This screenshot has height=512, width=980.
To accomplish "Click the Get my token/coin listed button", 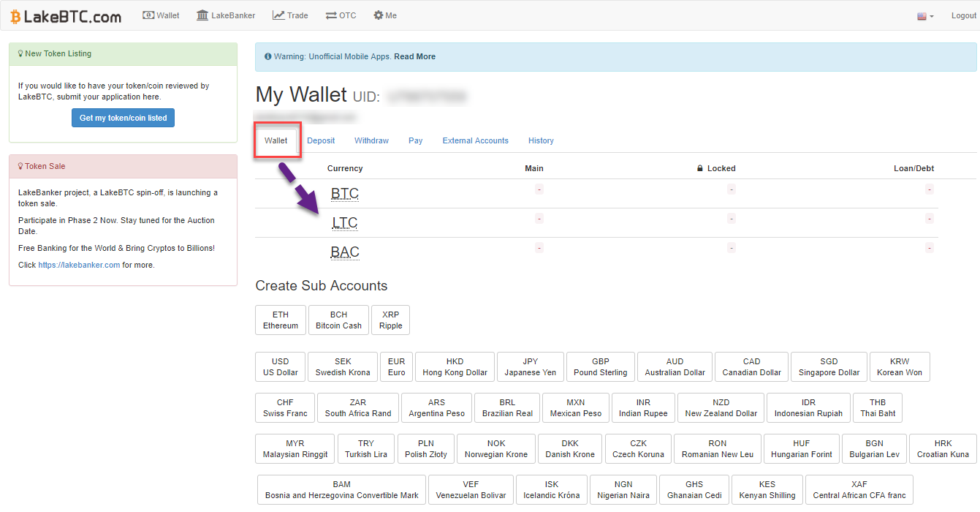I will [x=123, y=118].
